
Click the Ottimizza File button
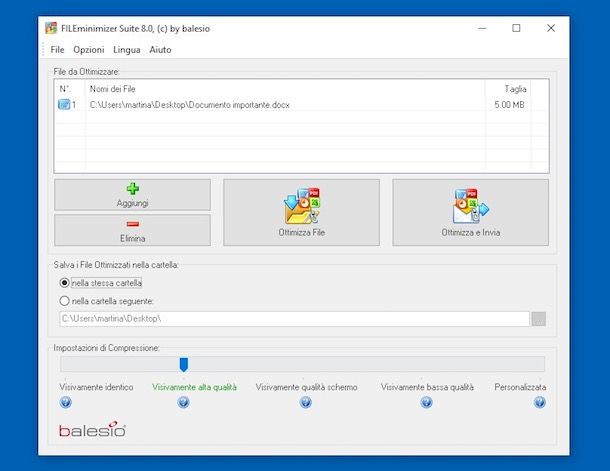[x=301, y=212]
